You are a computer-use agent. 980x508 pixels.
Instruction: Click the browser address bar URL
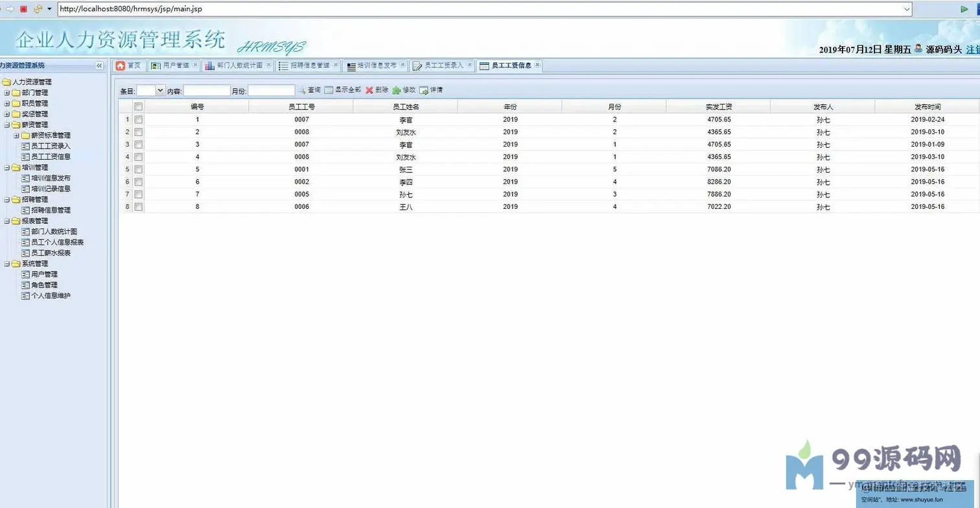[x=484, y=9]
